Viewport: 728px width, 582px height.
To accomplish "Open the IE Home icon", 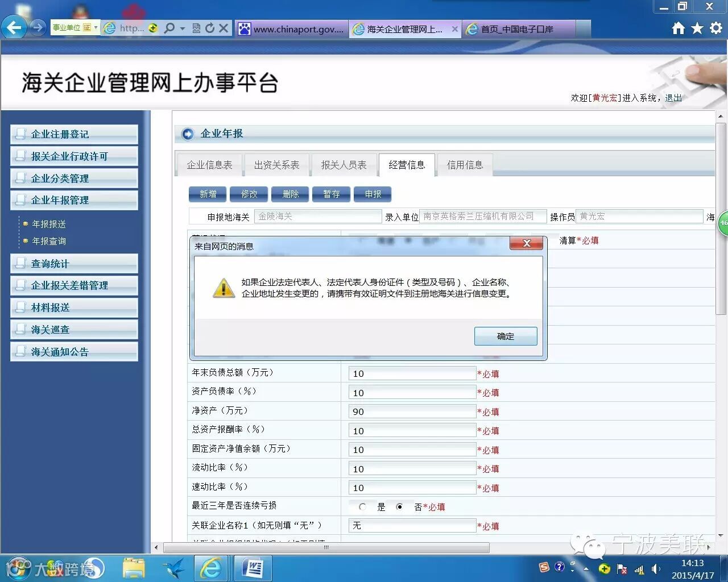I will pos(678,28).
